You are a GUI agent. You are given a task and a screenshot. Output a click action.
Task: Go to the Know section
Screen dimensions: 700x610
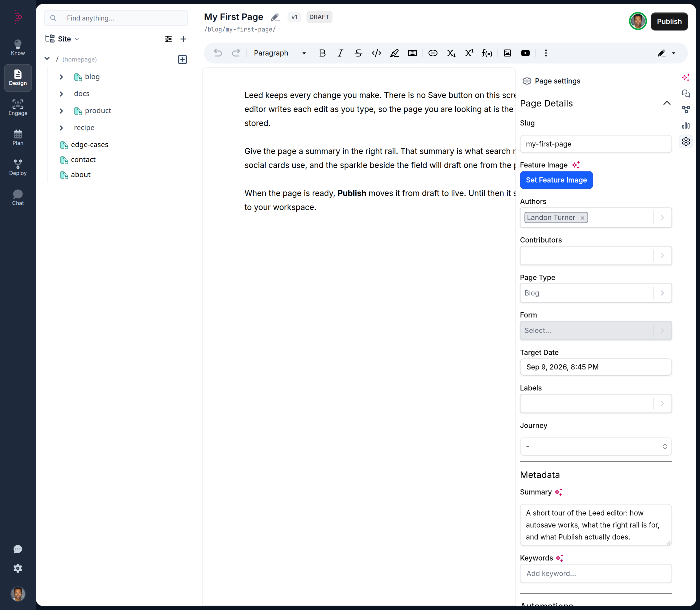(18, 48)
